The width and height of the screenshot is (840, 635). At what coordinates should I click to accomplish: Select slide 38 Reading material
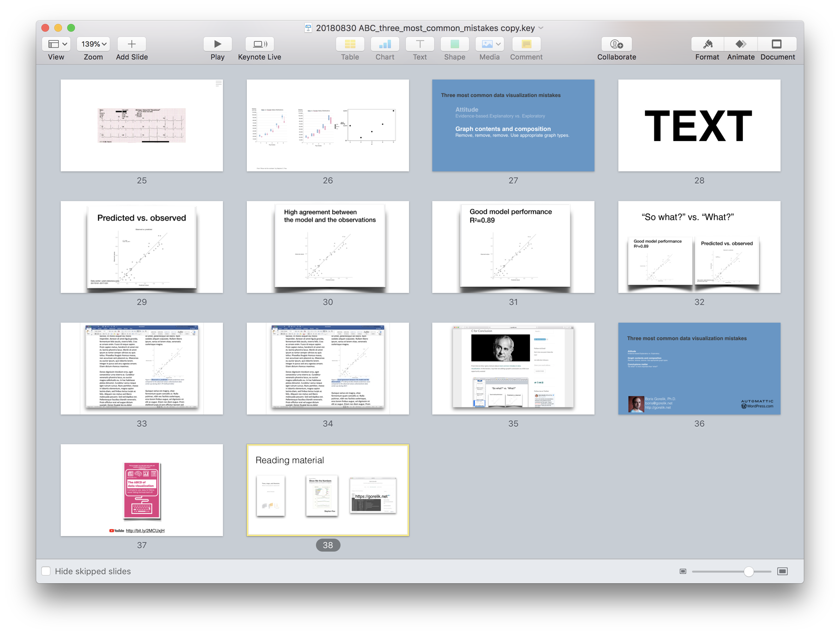328,490
